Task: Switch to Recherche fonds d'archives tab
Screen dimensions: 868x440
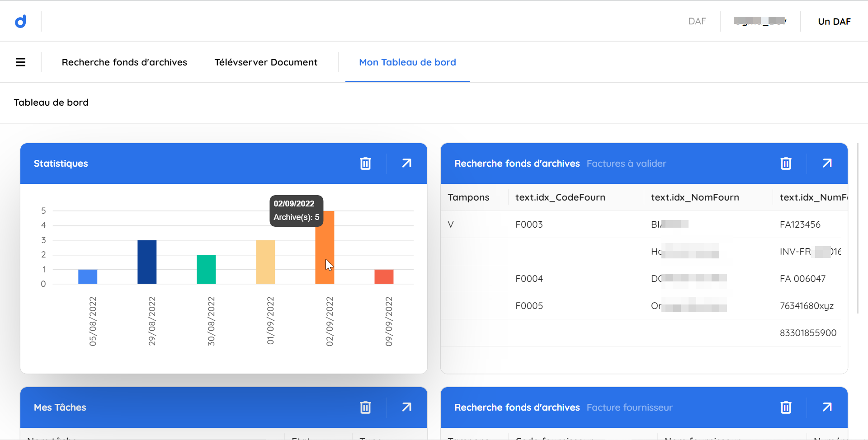Action: 124,62
